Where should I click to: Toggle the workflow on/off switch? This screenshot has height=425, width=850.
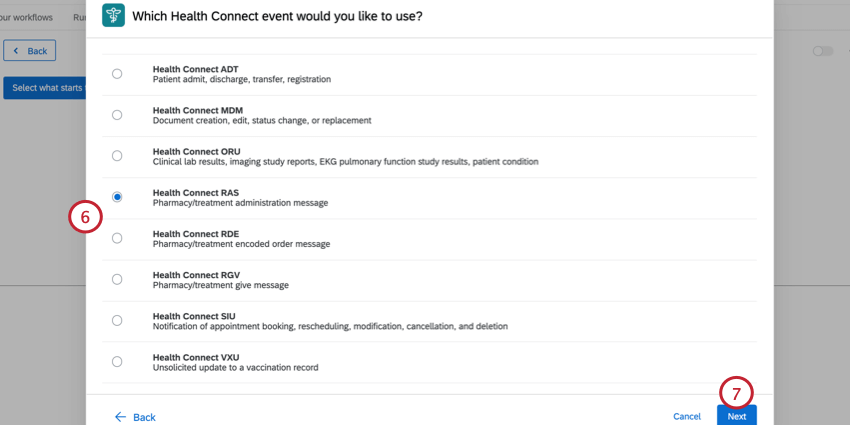pyautogui.click(x=823, y=51)
